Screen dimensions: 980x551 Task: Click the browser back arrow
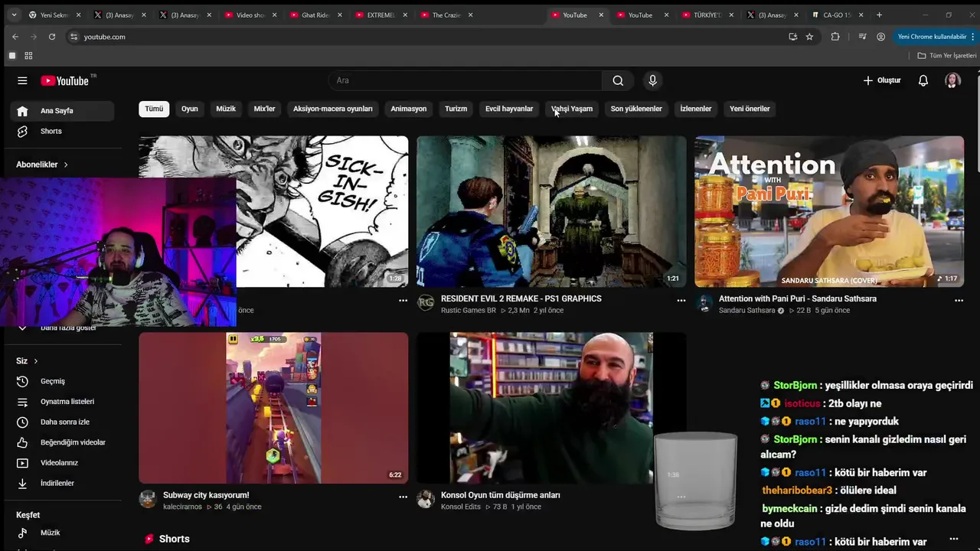[15, 37]
